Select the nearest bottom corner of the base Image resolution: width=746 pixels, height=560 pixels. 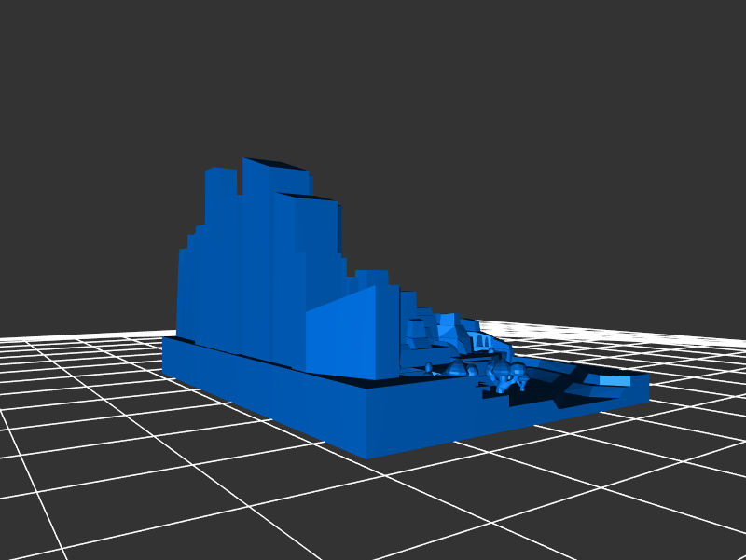[x=370, y=454]
